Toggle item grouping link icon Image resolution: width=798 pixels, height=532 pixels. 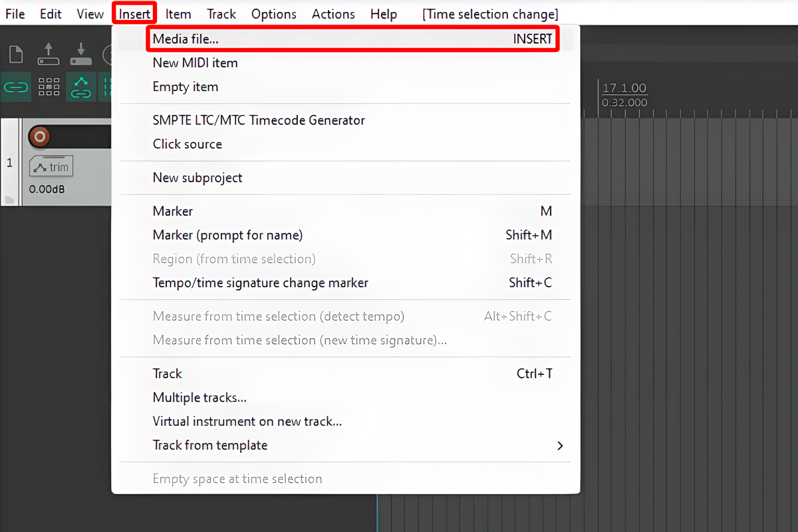point(15,88)
